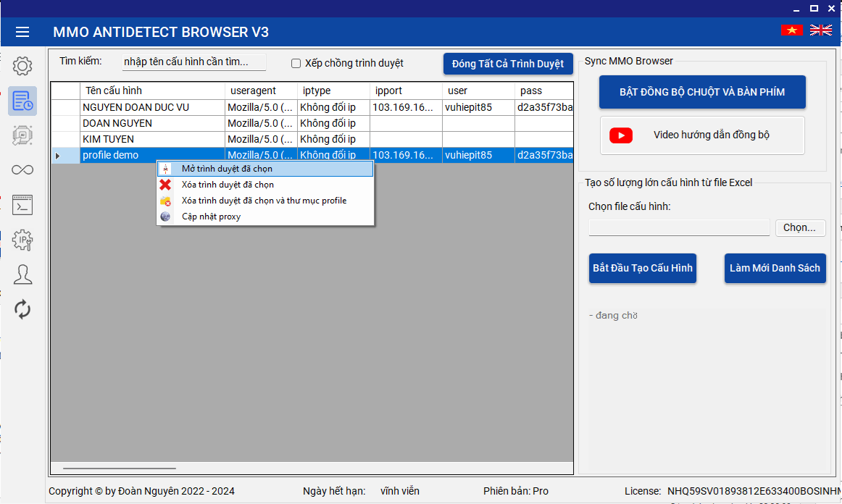Switch language using the UK flag
This screenshot has width=842, height=504.
(821, 30)
